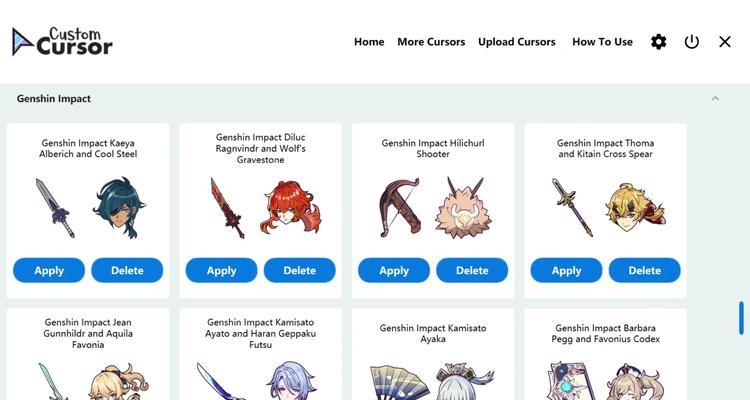Click the Thoma blond head icon
Viewport: 750px width, 400px height.
[x=635, y=208]
